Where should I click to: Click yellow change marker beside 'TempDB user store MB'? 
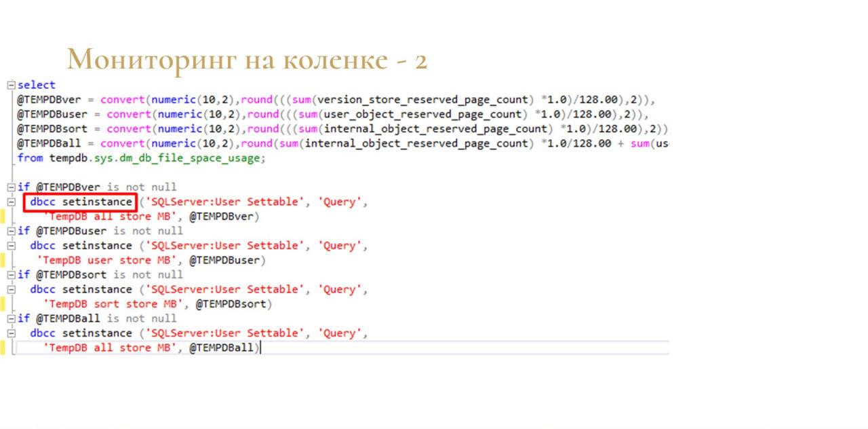click(x=3, y=260)
